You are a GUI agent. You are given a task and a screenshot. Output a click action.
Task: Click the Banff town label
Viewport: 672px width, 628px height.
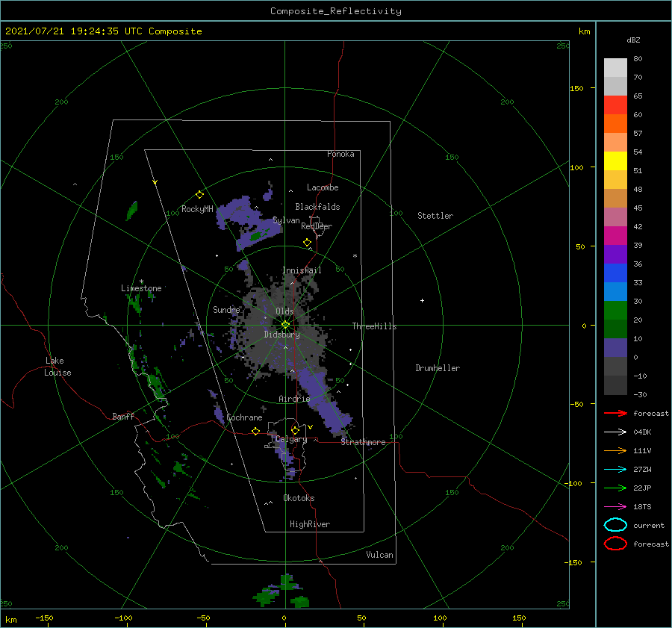(x=123, y=416)
